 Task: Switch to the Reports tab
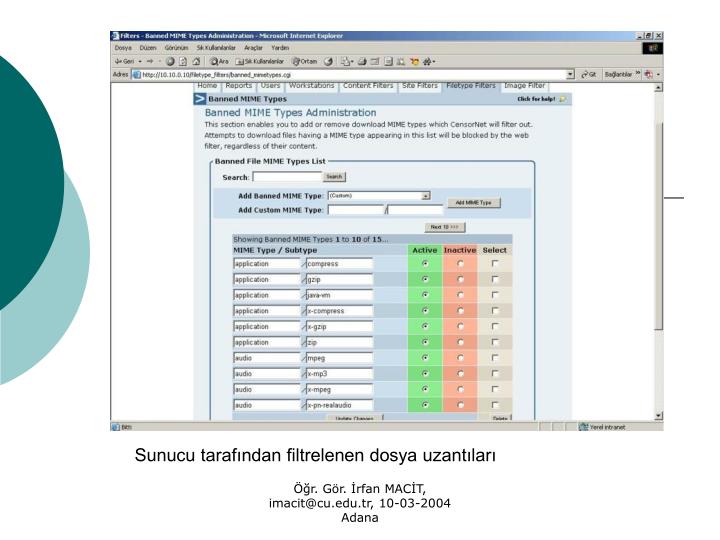(x=239, y=86)
